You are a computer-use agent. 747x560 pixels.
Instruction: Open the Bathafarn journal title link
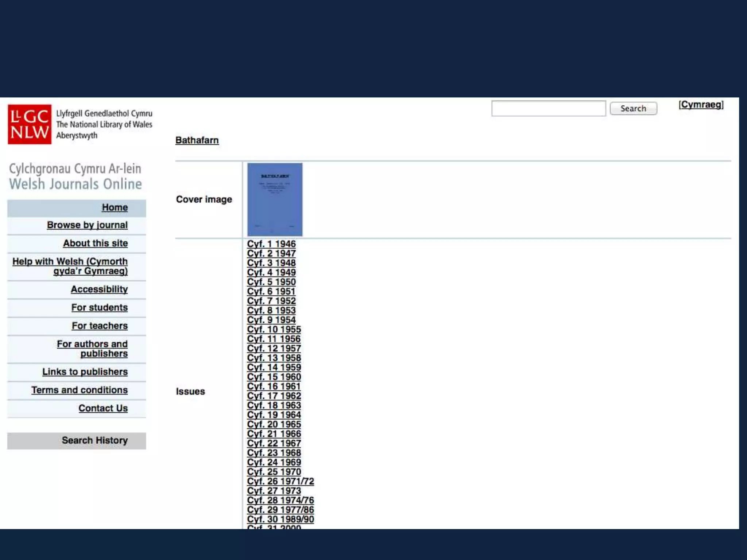pos(197,140)
